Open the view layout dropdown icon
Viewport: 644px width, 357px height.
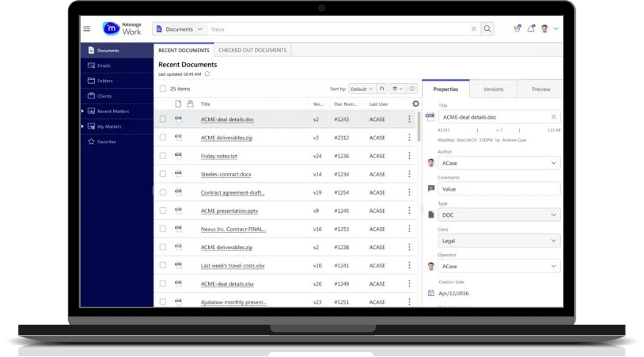click(x=397, y=89)
